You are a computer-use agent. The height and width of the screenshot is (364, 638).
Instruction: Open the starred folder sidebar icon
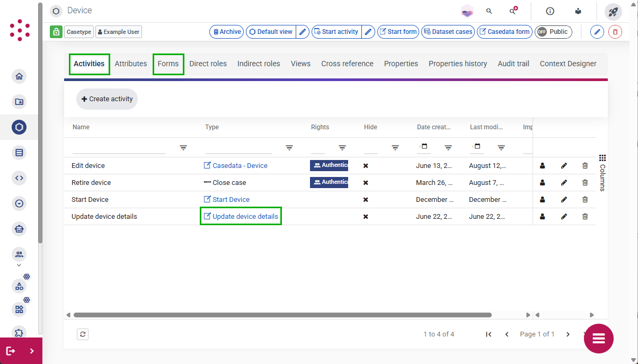[19, 102]
